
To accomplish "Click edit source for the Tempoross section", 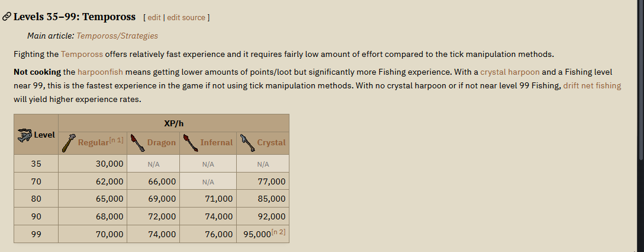I will [x=186, y=17].
